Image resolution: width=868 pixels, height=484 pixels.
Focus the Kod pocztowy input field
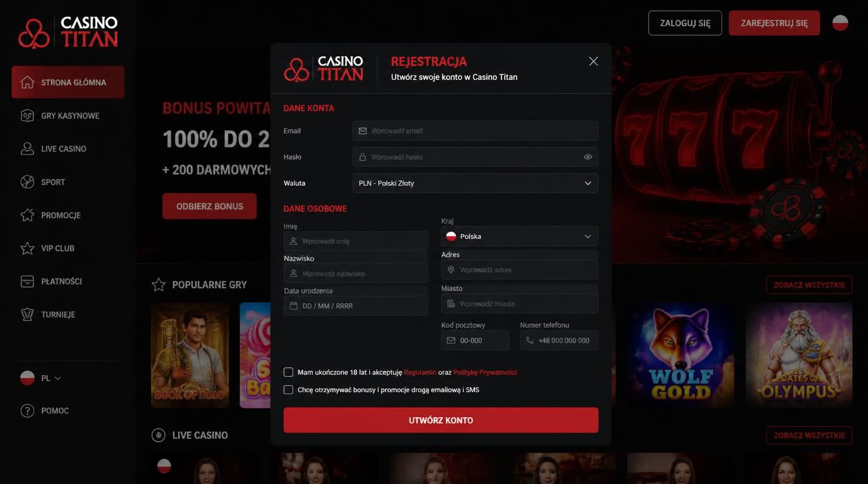pyautogui.click(x=475, y=340)
